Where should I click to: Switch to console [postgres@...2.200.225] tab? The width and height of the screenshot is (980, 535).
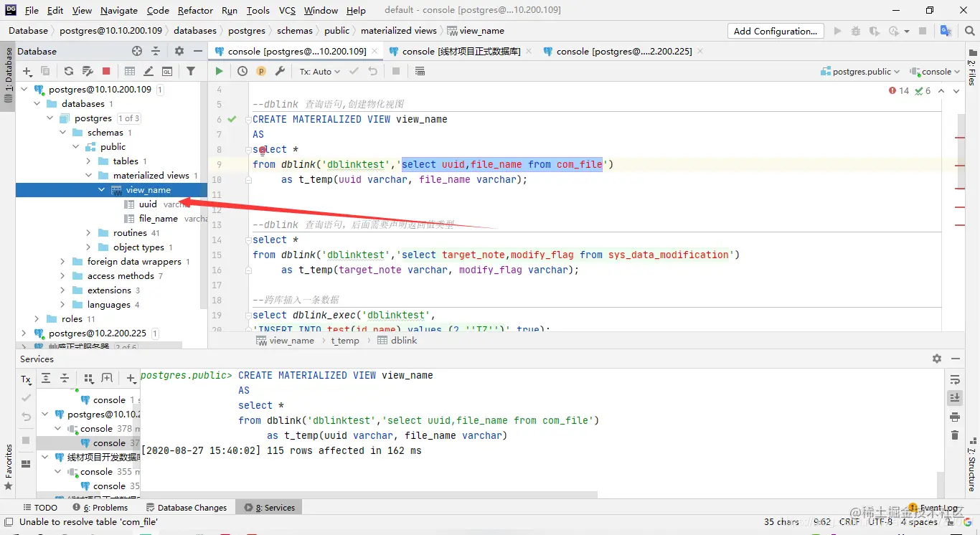tap(624, 51)
